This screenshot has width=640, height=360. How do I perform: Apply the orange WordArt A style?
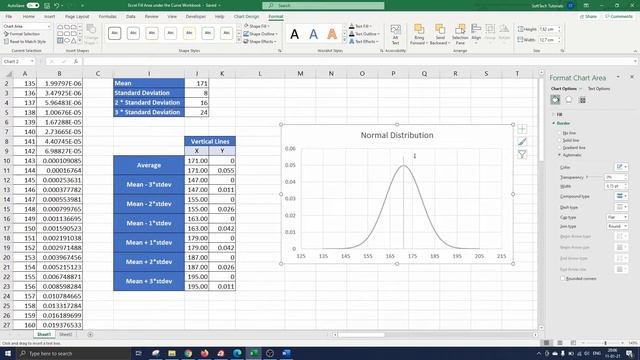pyautogui.click(x=332, y=34)
